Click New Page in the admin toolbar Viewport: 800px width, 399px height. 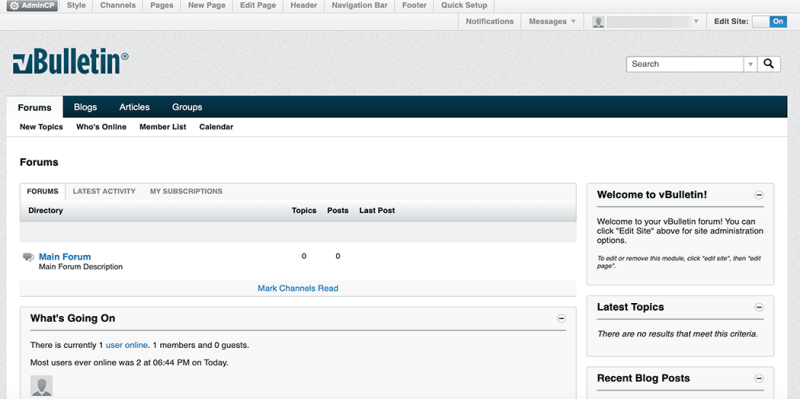coord(207,6)
